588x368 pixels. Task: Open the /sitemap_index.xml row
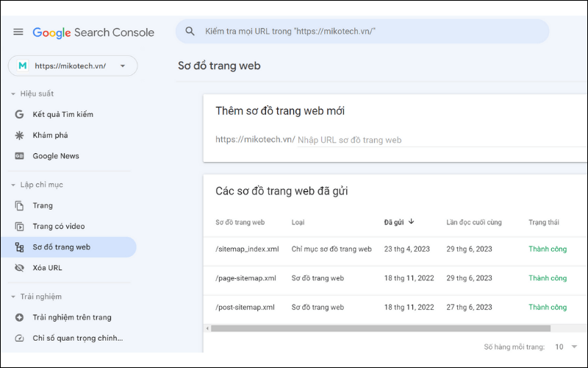coord(395,249)
